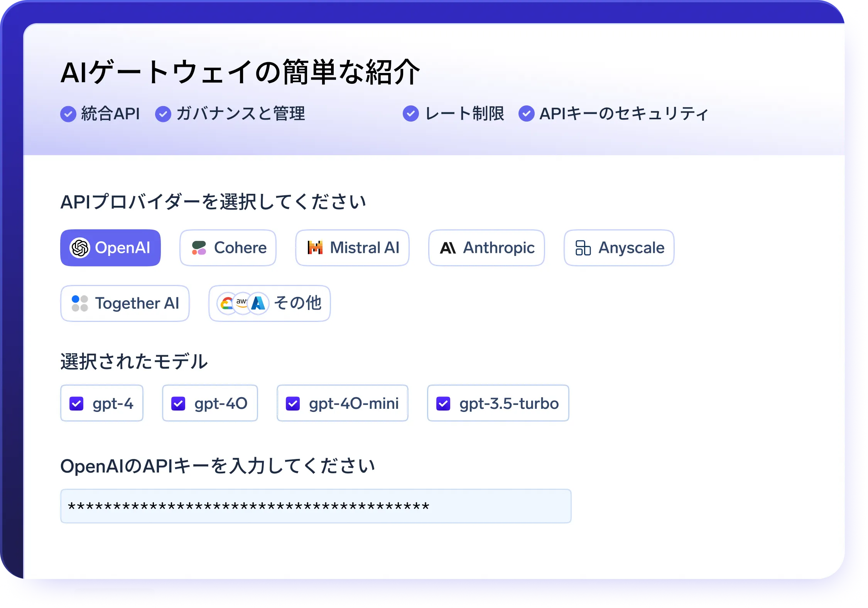Choose Cohere as the API provider
The width and height of the screenshot is (868, 608).
pos(228,248)
